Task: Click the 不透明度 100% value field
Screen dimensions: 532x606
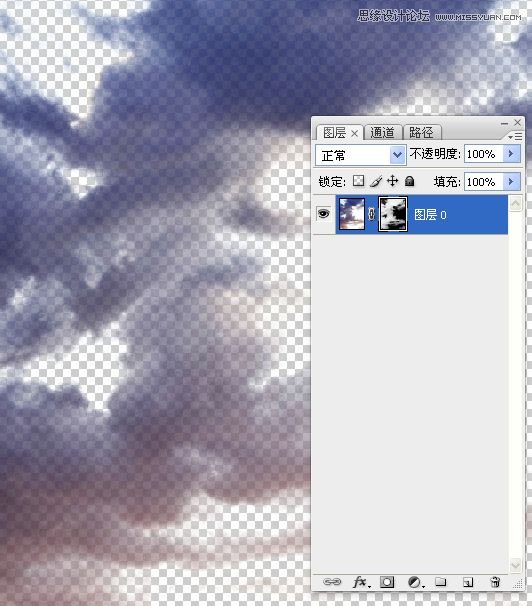Action: tap(484, 154)
